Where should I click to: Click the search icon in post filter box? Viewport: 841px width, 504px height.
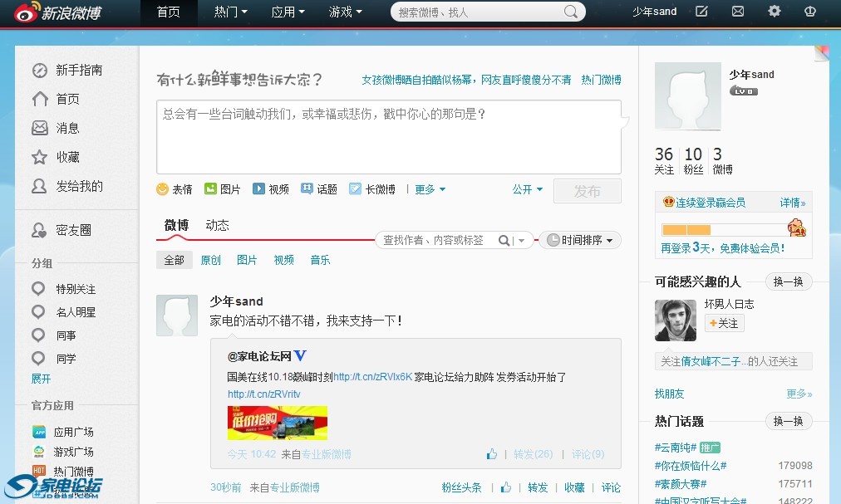(504, 241)
